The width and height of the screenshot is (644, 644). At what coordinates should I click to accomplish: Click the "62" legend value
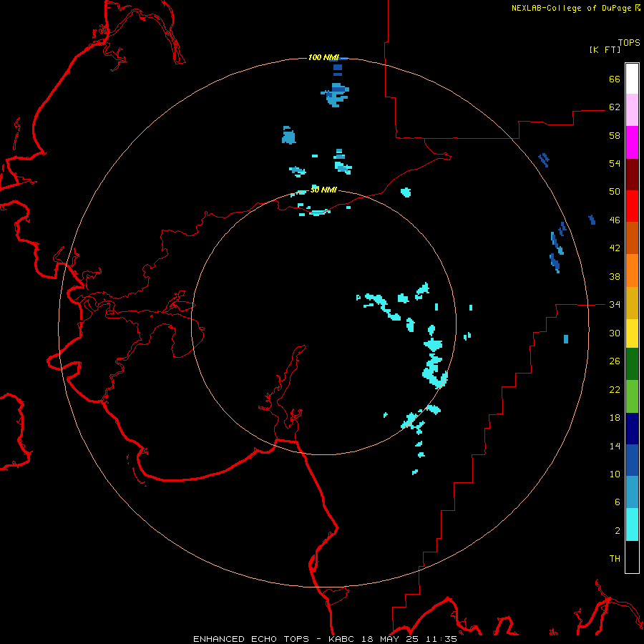[615, 107]
